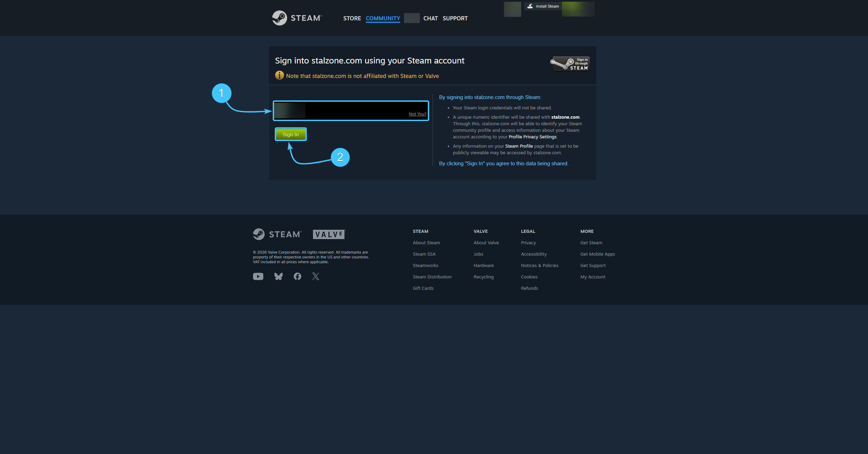
Task: Open About Valve footer link
Action: (486, 243)
